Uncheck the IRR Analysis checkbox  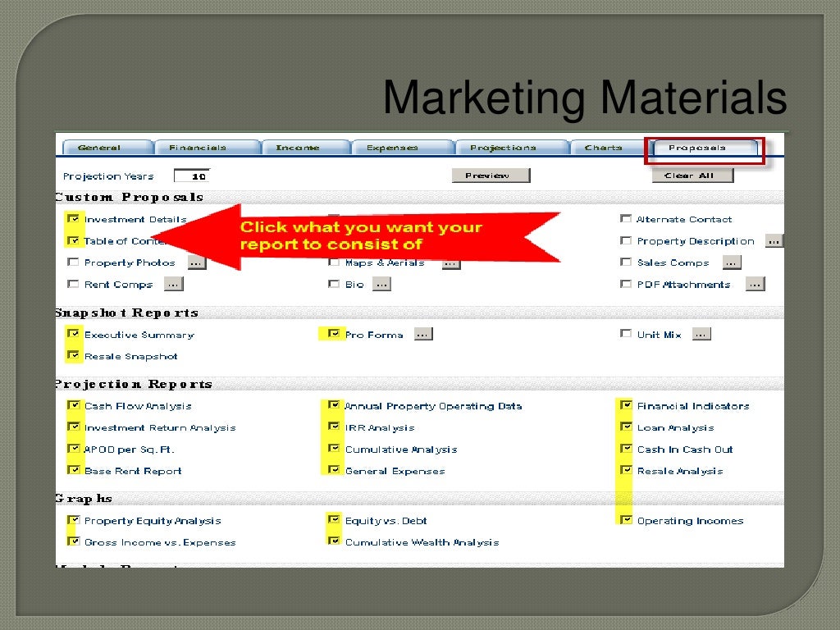coord(334,427)
